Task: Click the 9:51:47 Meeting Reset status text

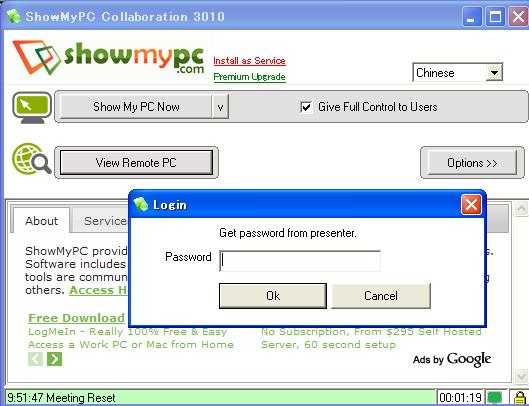Action: coord(61,397)
